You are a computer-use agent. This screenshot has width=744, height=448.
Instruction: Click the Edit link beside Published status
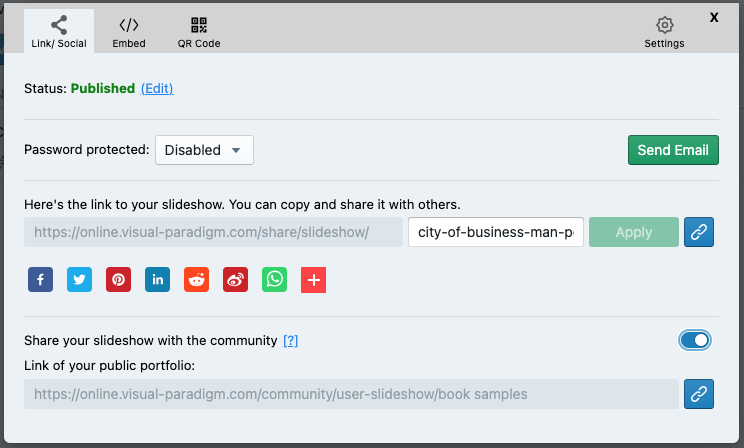coord(157,88)
